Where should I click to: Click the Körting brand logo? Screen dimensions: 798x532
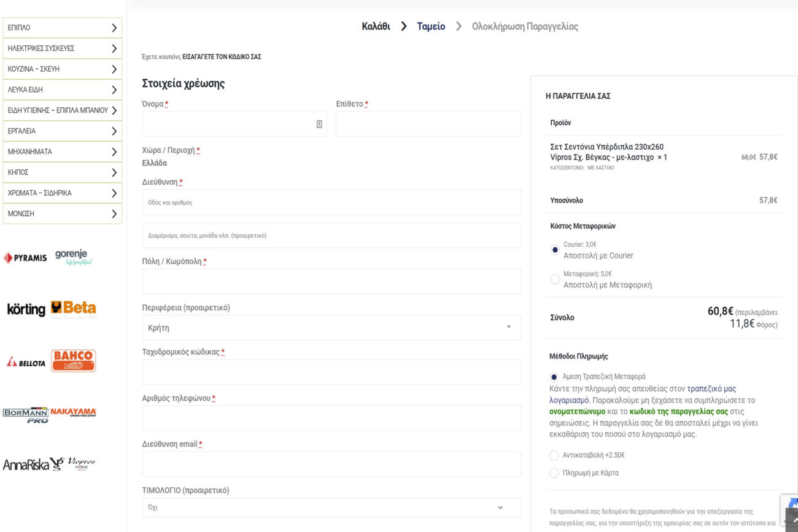(x=26, y=309)
